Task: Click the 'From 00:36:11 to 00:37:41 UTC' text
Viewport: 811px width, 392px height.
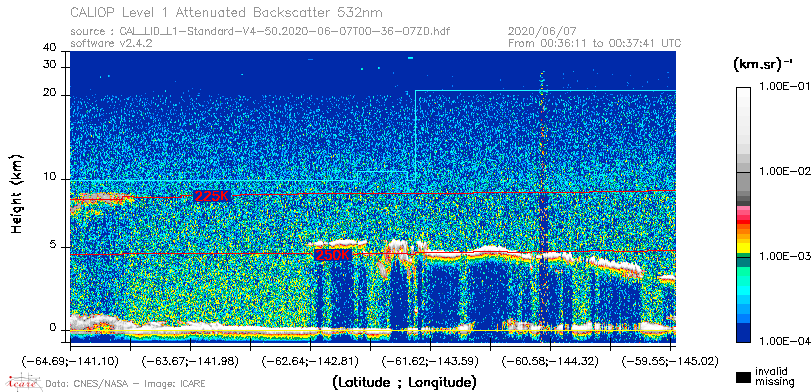Action: click(595, 43)
